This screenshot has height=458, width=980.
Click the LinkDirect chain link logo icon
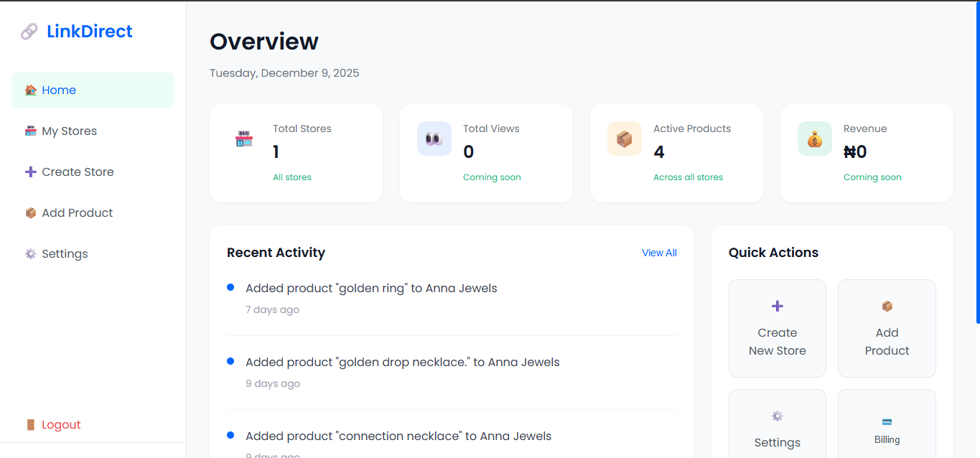pyautogui.click(x=29, y=32)
